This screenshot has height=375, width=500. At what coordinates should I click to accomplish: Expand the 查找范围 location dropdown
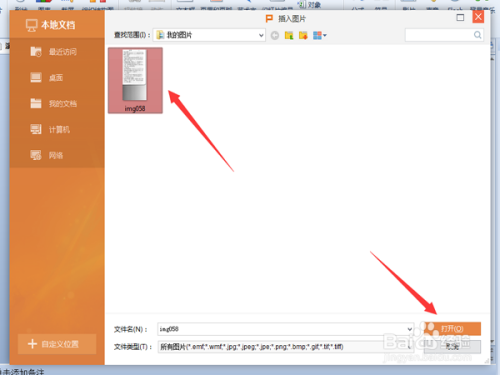261,35
